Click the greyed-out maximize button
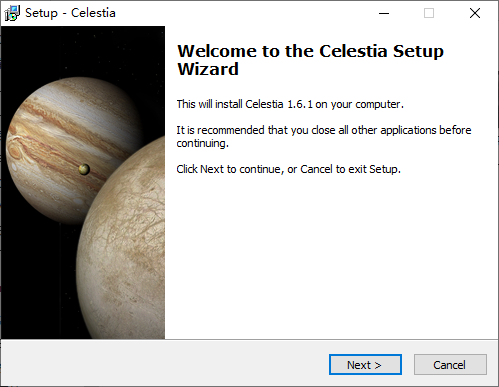The width and height of the screenshot is (499, 387). pos(429,13)
